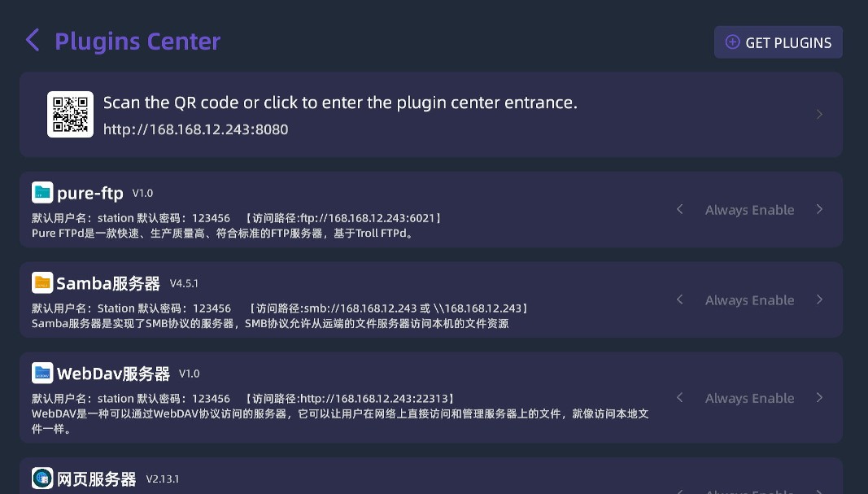
Task: Open the plugin center URL link
Action: 195,129
